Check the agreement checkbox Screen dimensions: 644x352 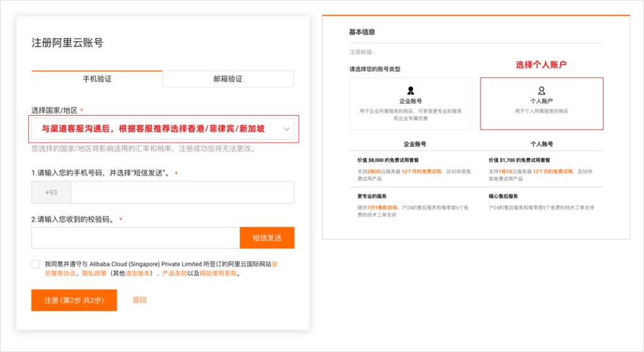click(x=36, y=264)
